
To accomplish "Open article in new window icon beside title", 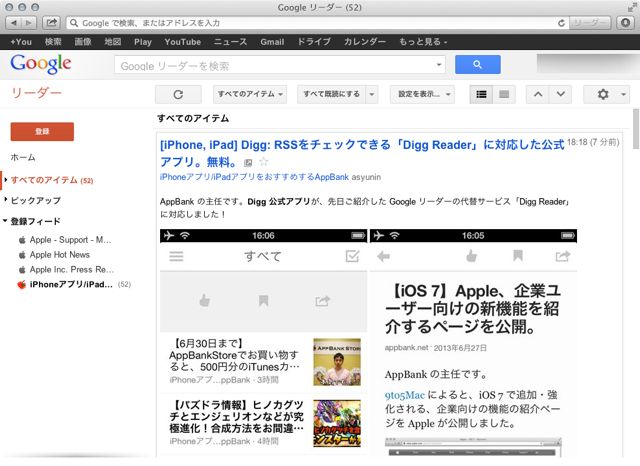I will click(248, 163).
